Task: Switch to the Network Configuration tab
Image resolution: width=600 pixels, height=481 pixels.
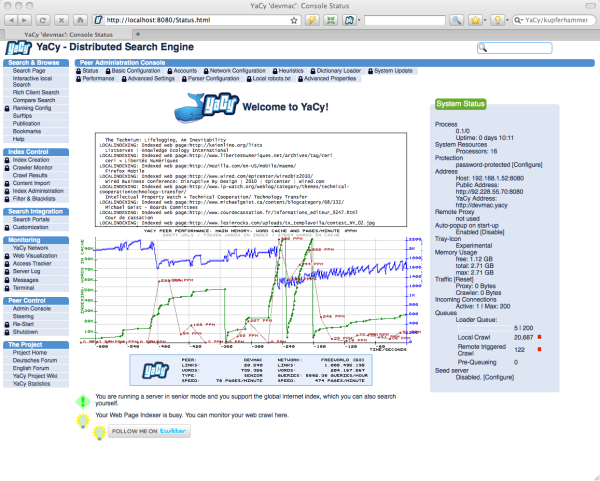Action: (236, 71)
